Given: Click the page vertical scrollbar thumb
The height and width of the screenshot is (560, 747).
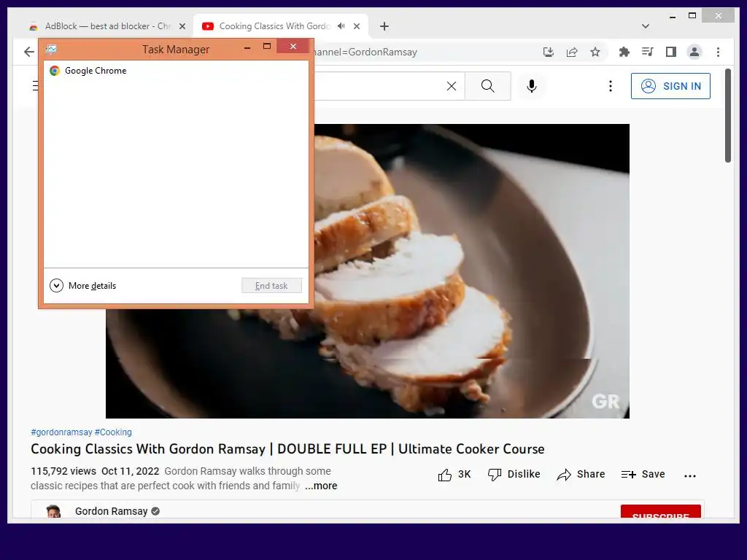Looking at the screenshot, I should click(728, 116).
